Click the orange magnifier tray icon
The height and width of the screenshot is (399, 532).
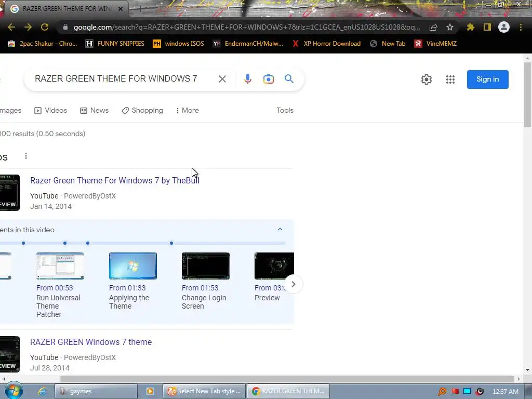[x=442, y=392]
